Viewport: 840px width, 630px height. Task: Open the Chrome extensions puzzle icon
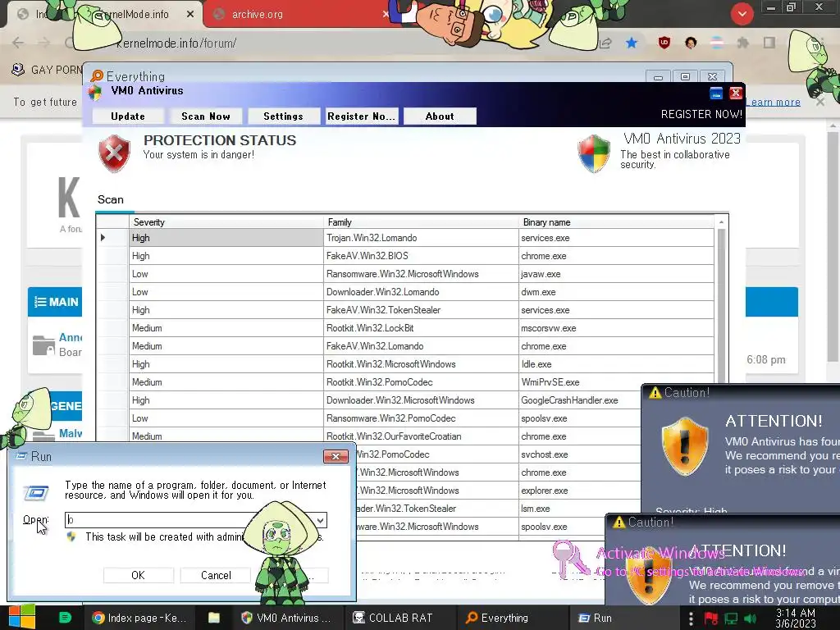click(742, 43)
